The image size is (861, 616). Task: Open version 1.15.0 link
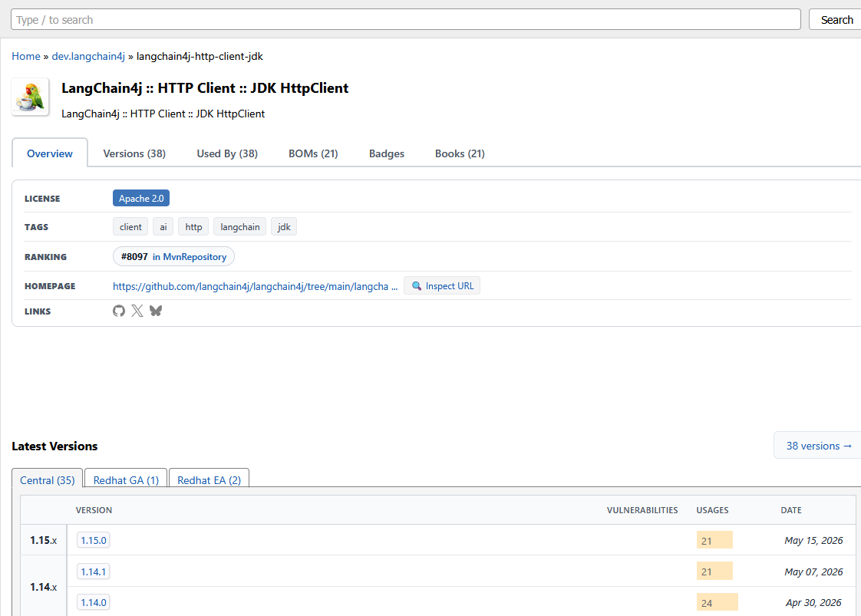coord(94,540)
